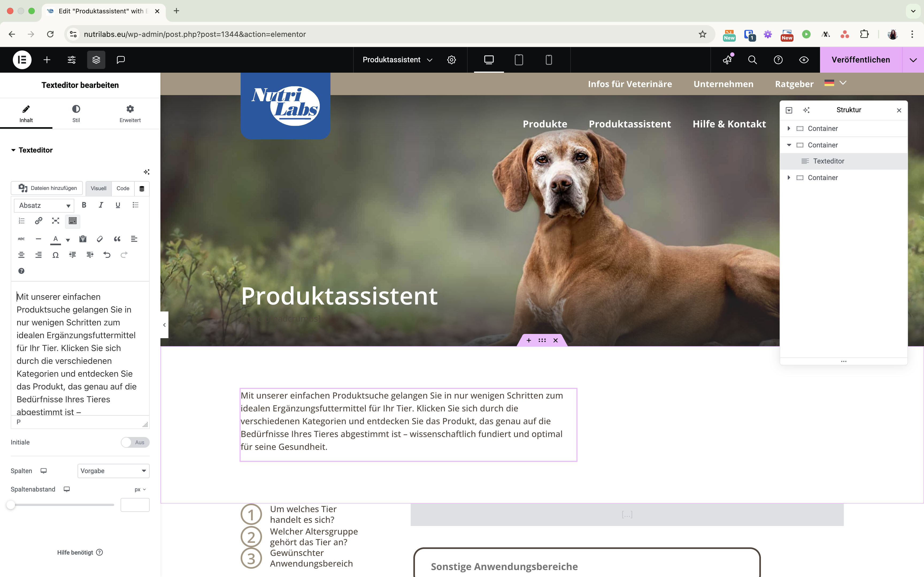Click the Veröffentlichen publish button
Image resolution: width=924 pixels, height=577 pixels.
861,60
